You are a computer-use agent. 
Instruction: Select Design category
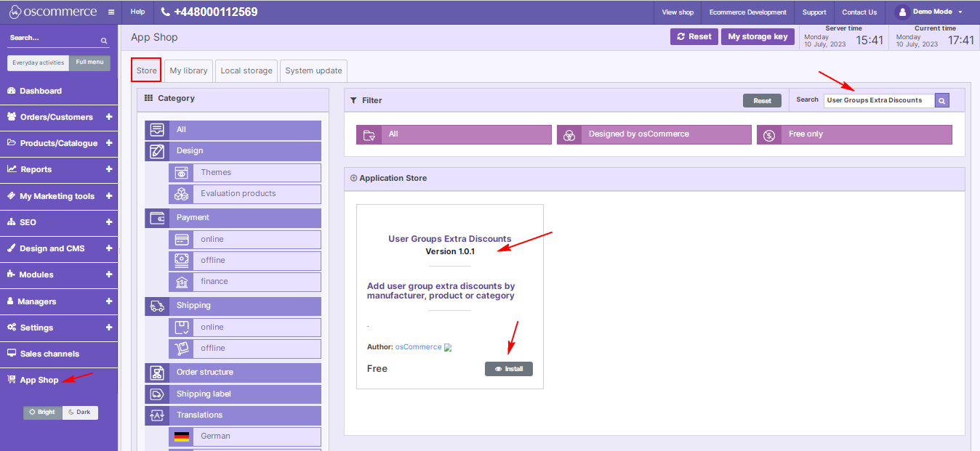[233, 151]
